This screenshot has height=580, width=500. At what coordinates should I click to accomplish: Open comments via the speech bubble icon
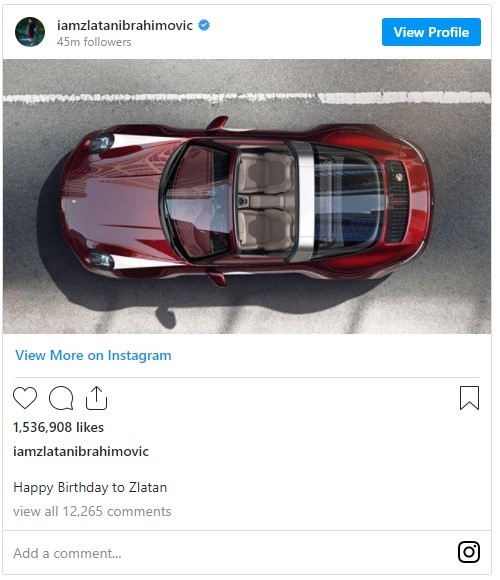pyautogui.click(x=61, y=398)
